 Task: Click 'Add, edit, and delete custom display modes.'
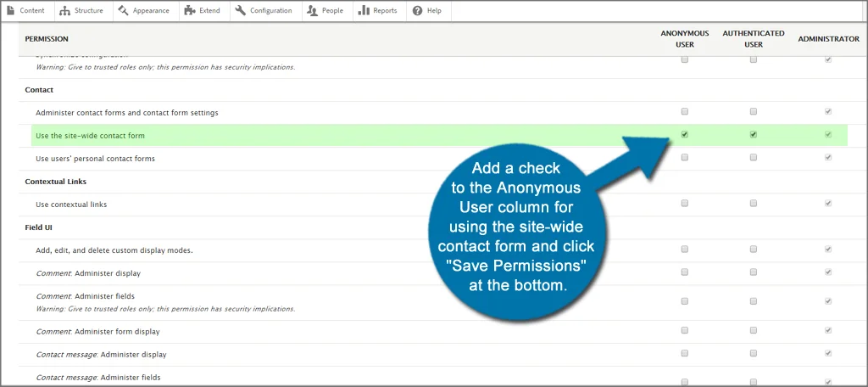[114, 250]
